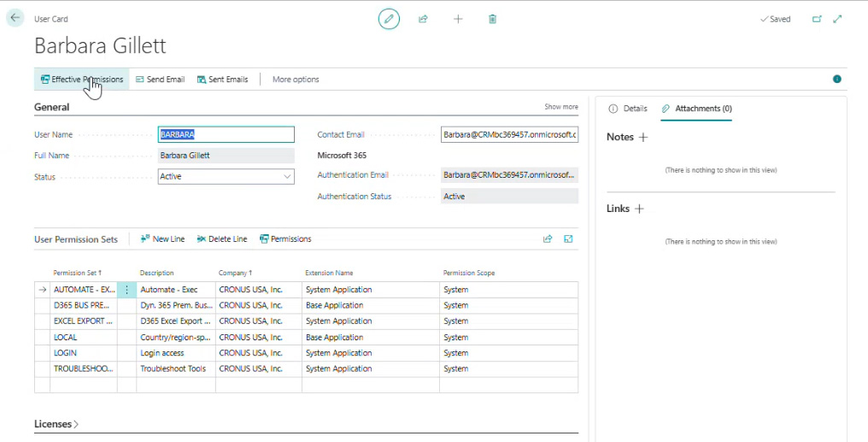Delete user with trash icon
The height and width of the screenshot is (442, 868).
(492, 19)
